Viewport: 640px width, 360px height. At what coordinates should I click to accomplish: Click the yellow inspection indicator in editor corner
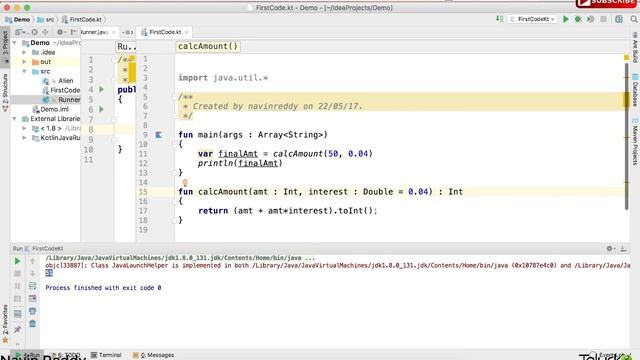tap(627, 58)
